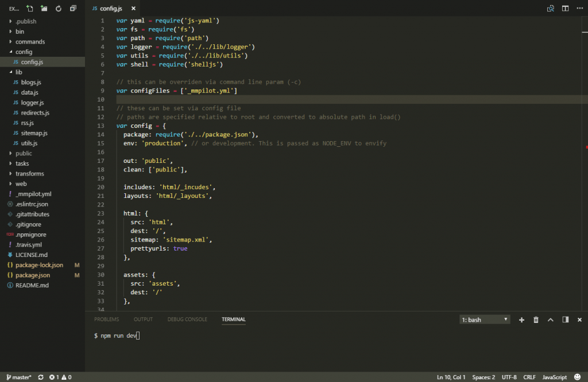The width and height of the screenshot is (588, 382).
Task: Close the config.js editor tab
Action: coord(133,8)
